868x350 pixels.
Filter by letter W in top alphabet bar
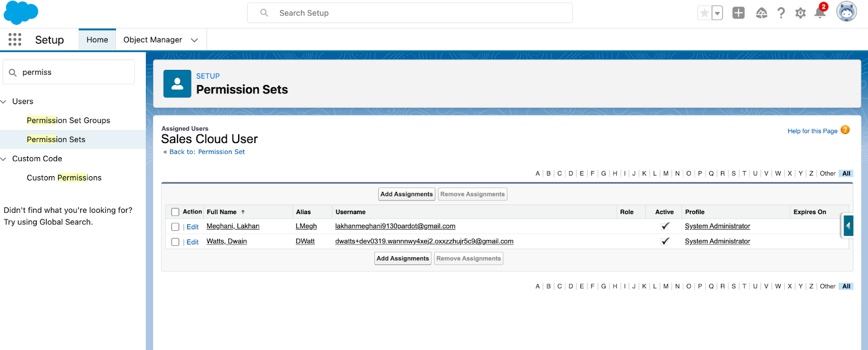(778, 173)
